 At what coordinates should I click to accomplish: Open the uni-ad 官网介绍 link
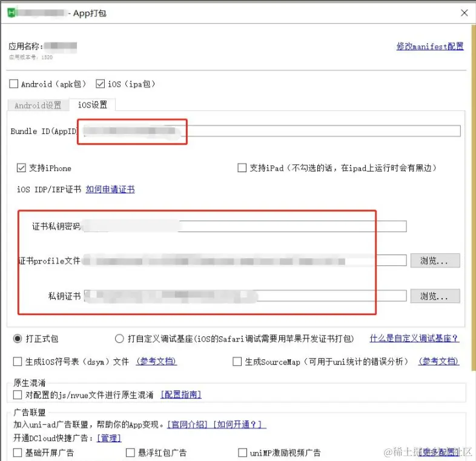pyautogui.click(x=187, y=424)
